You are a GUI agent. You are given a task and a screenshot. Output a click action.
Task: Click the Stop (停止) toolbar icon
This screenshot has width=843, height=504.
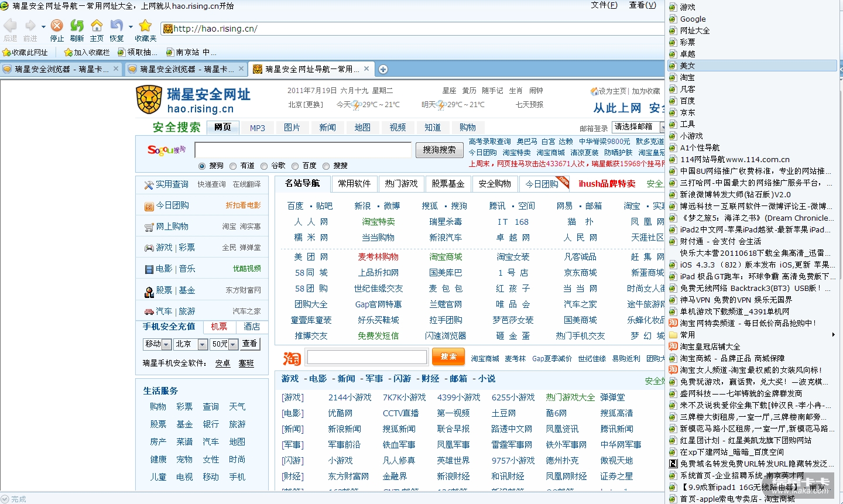pyautogui.click(x=57, y=26)
